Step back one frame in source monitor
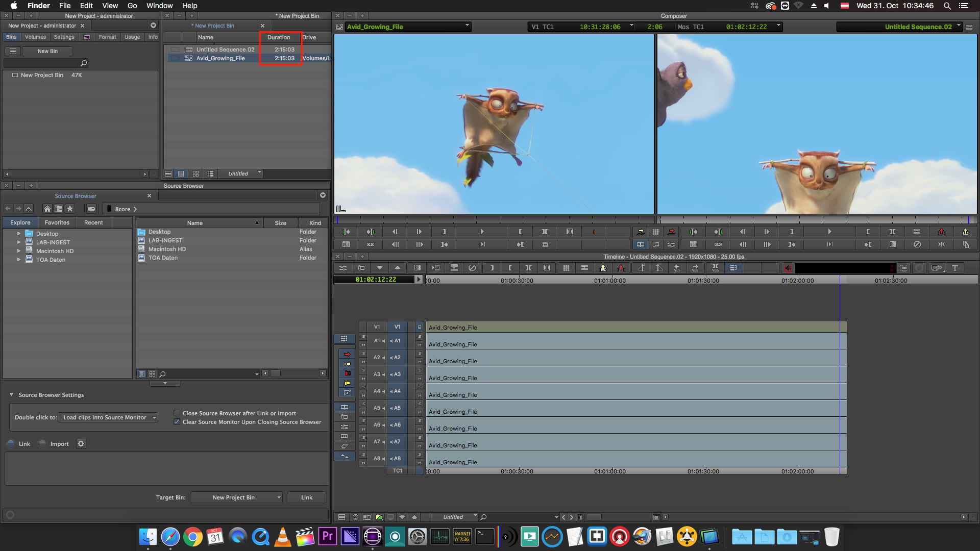 pyautogui.click(x=395, y=232)
